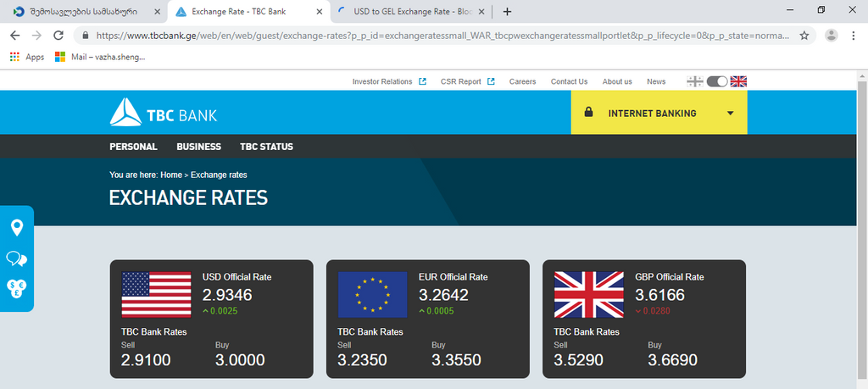Open the Chrome profile avatar

pos(832,36)
